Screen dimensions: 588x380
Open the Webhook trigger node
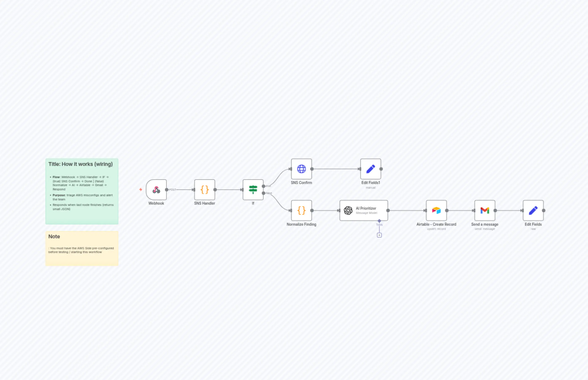tap(156, 189)
